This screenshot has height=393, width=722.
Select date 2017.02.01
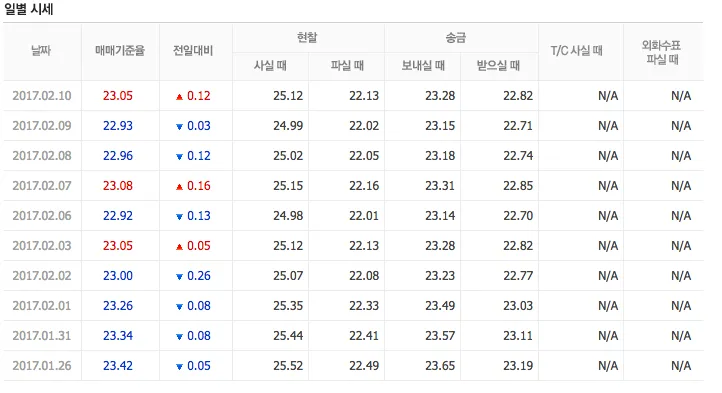click(x=42, y=305)
